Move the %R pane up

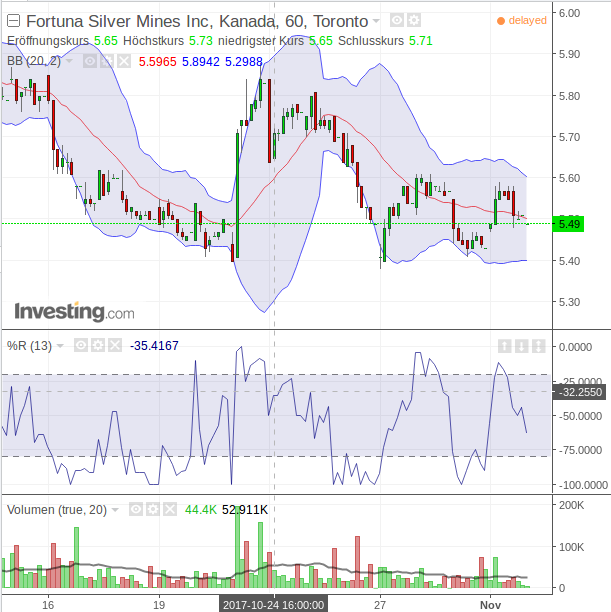[x=505, y=346]
